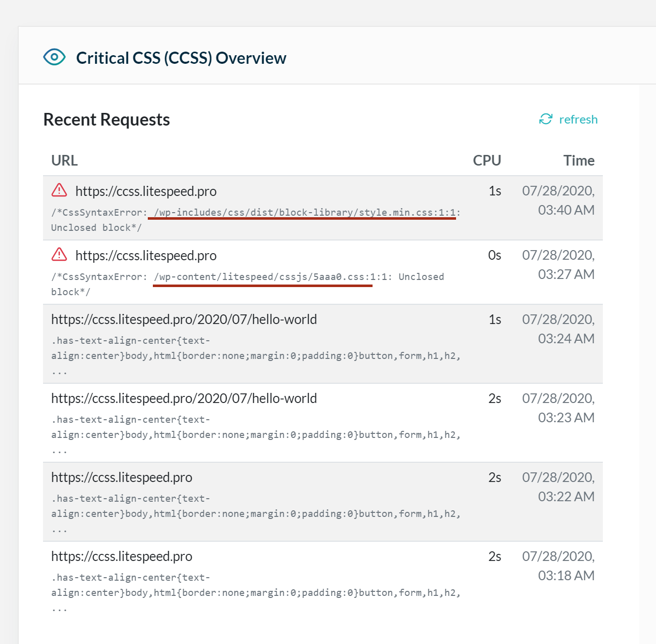Open ccss.litespeed.pro URL of 03:40 AM request
The height and width of the screenshot is (644, 656).
[146, 191]
